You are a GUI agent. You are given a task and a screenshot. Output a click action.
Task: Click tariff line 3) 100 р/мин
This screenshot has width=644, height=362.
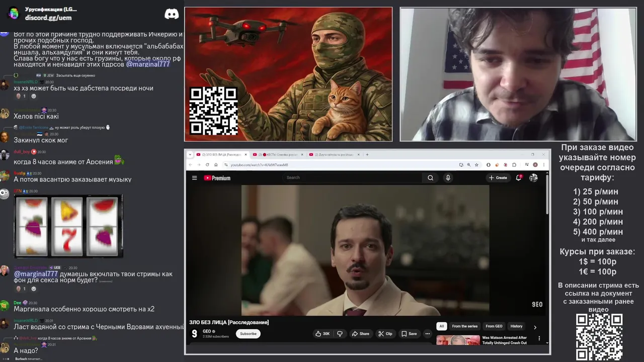[598, 212]
